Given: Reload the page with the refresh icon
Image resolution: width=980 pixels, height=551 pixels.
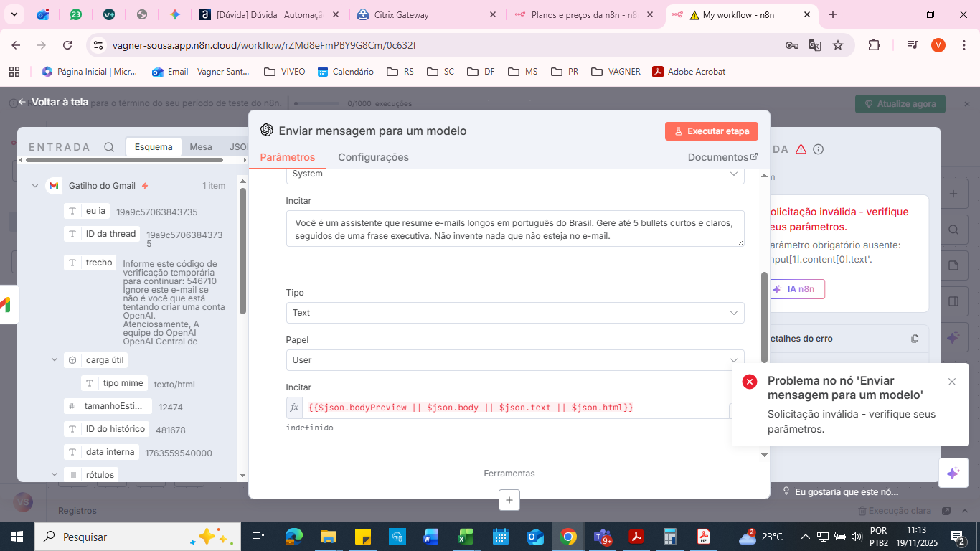Looking at the screenshot, I should click(x=67, y=45).
